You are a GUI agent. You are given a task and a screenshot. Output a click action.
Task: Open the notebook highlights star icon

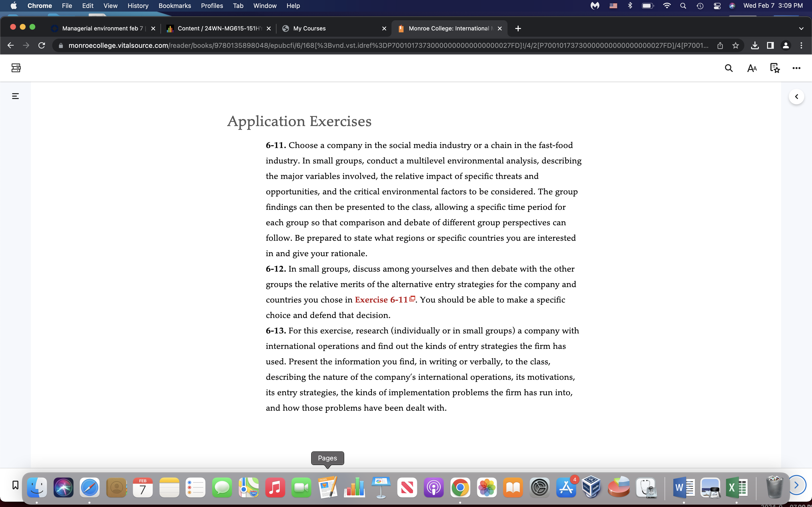point(775,68)
